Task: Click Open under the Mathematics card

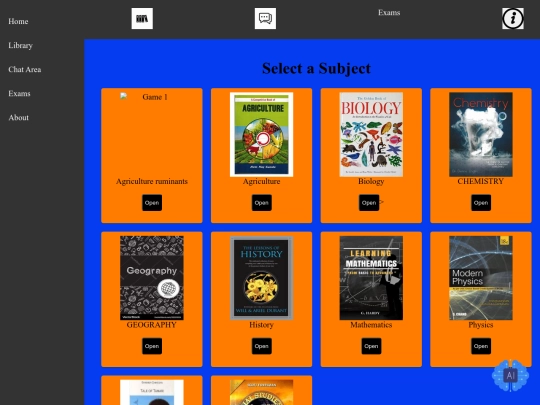Action: pos(371,346)
